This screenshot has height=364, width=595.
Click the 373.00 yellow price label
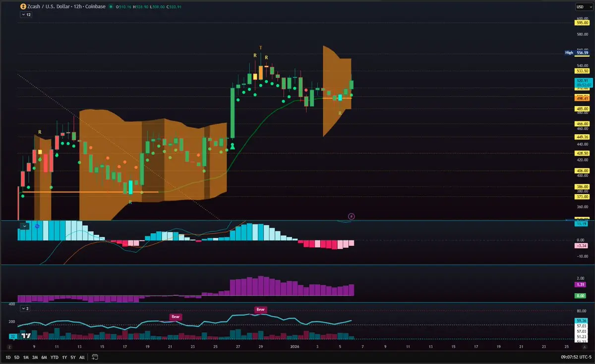click(x=582, y=196)
